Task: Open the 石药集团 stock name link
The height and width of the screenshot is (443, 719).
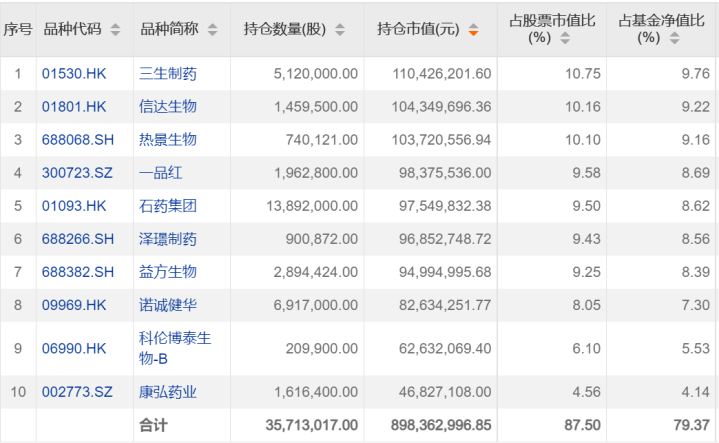Action: point(168,206)
